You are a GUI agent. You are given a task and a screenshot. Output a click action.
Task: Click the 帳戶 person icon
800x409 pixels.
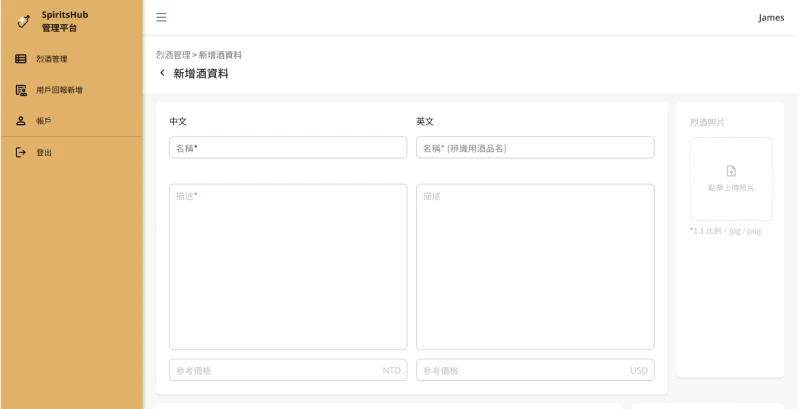point(20,121)
